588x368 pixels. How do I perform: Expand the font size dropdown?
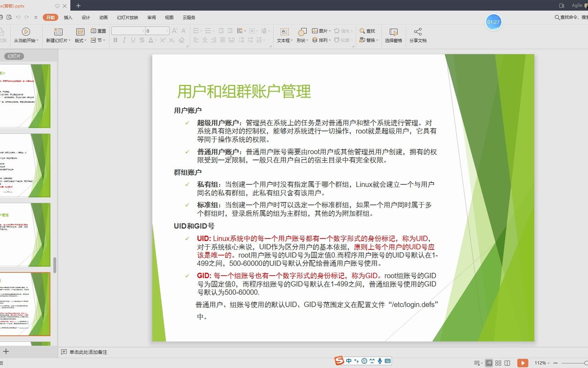[167, 31]
